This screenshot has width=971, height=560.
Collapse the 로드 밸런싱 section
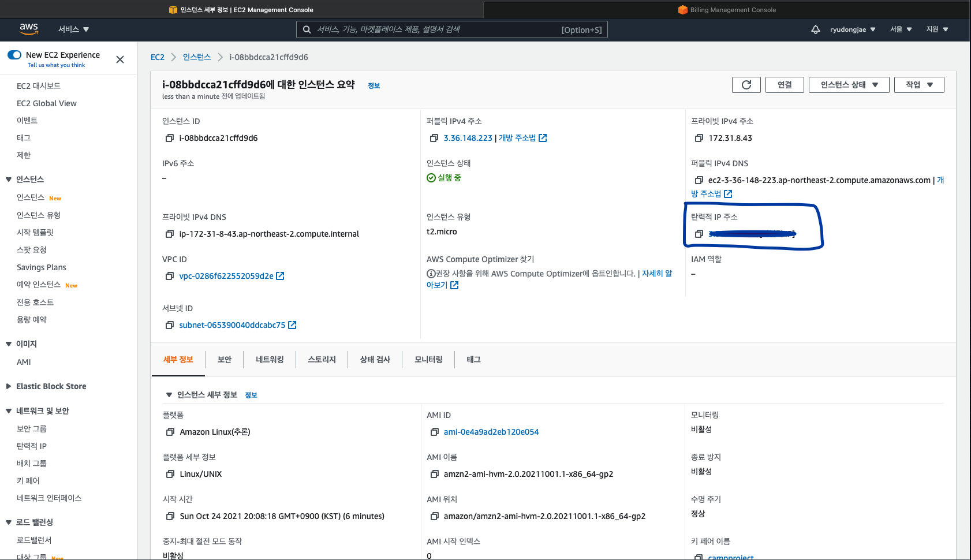pyautogui.click(x=9, y=522)
